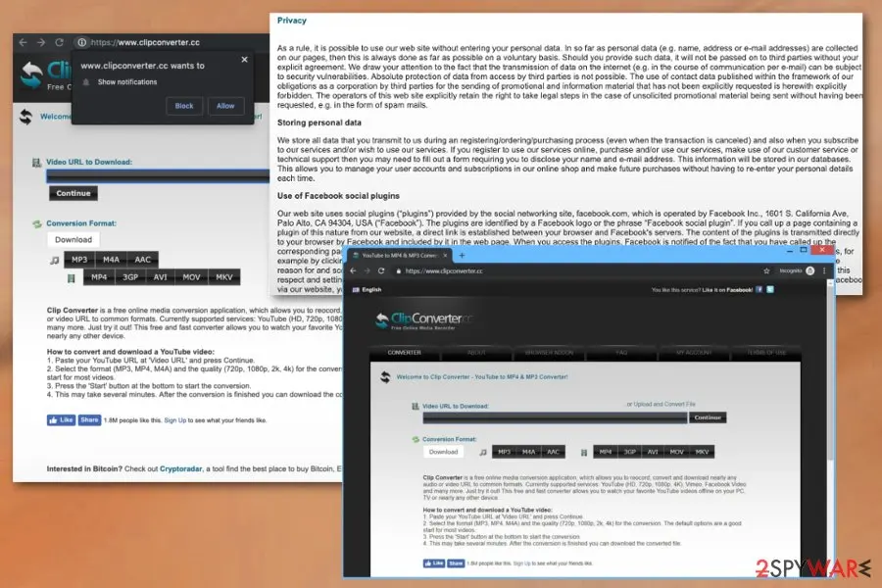Open Sign Up link in left window
The height and width of the screenshot is (588, 882).
click(x=175, y=420)
